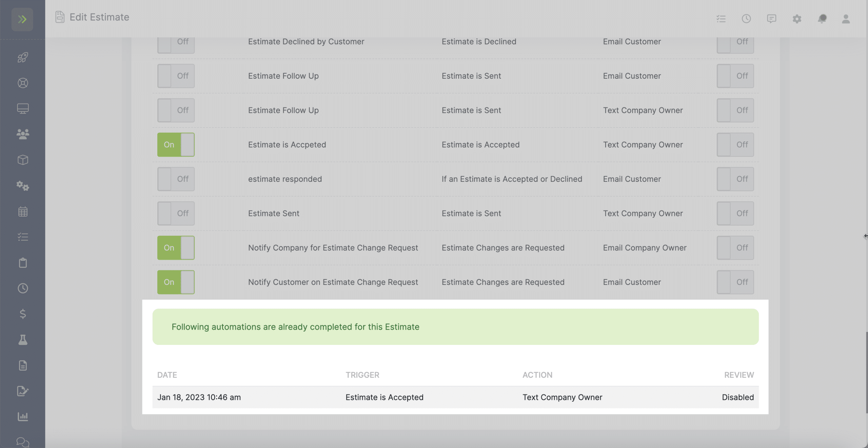Enable the estimate responded automation
This screenshot has height=448, width=868.
pos(176,179)
